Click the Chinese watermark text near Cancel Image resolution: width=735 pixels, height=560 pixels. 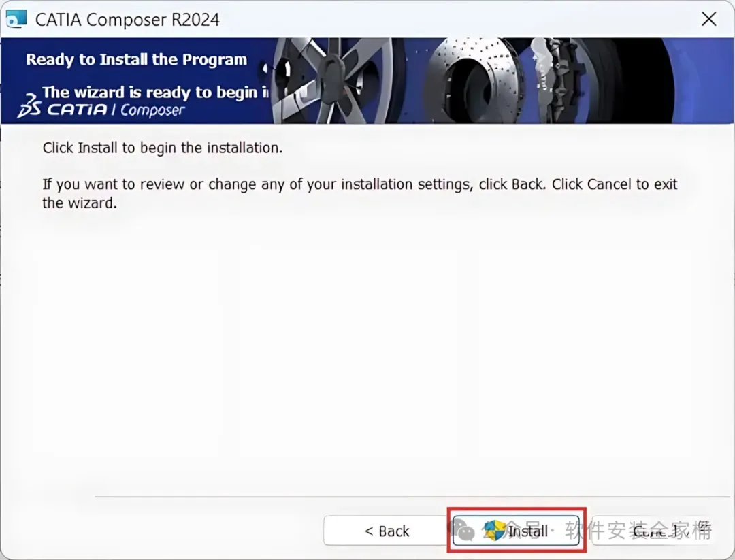click(638, 530)
